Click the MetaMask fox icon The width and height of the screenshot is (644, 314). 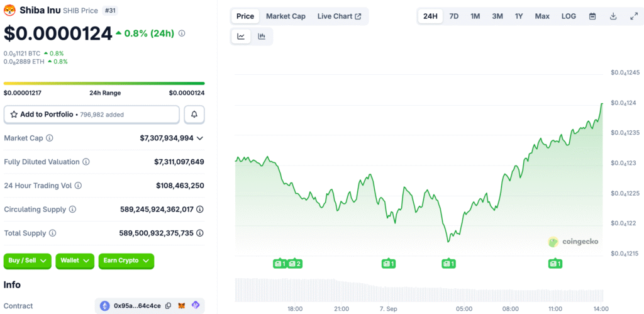(181, 306)
